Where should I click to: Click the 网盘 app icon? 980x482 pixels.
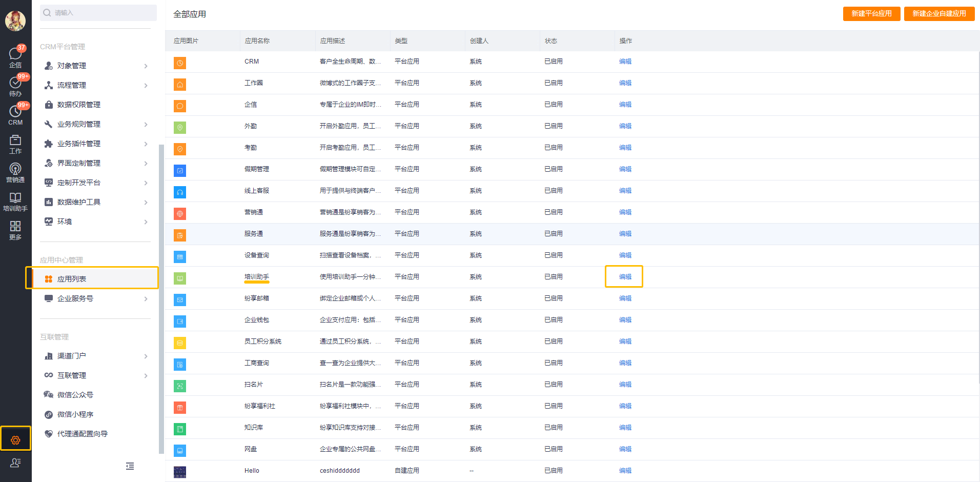coord(180,451)
